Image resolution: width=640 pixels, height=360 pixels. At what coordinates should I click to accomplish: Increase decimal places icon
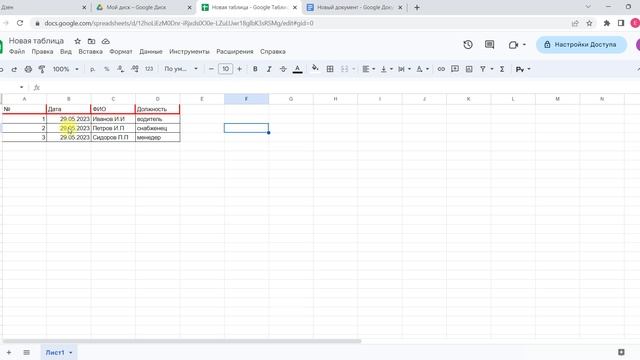tap(135, 69)
